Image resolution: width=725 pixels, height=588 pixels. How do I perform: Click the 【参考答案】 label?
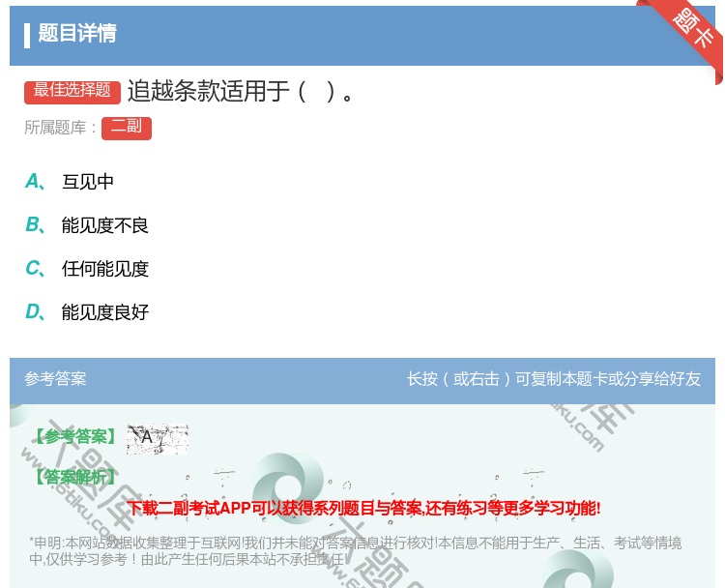pos(75,436)
